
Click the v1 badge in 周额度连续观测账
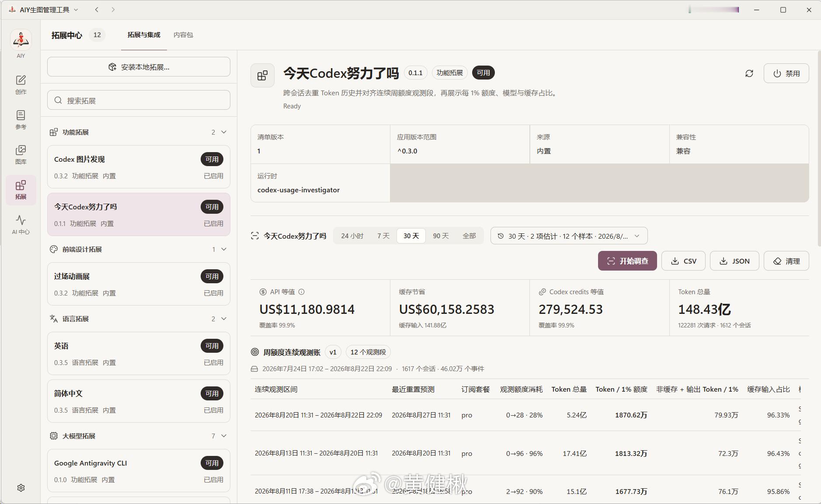coord(333,352)
